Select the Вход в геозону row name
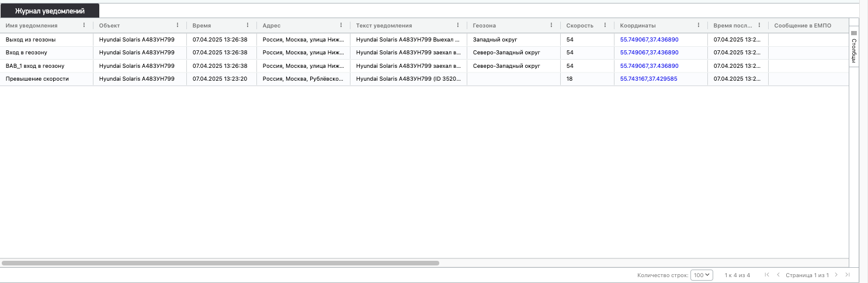The height and width of the screenshot is (283, 868). [26, 53]
